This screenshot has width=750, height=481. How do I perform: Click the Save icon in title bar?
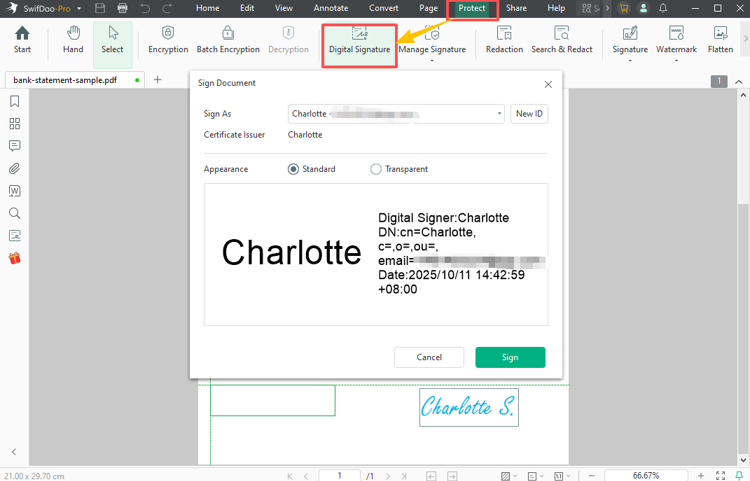[x=100, y=8]
